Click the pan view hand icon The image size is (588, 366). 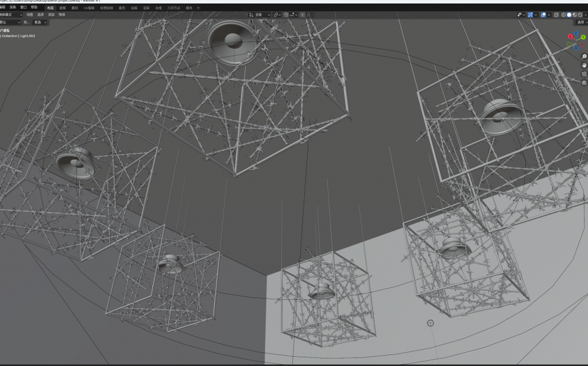(584, 66)
